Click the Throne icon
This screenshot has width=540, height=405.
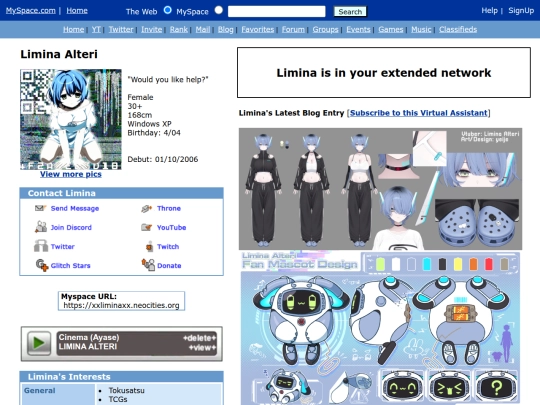147,208
